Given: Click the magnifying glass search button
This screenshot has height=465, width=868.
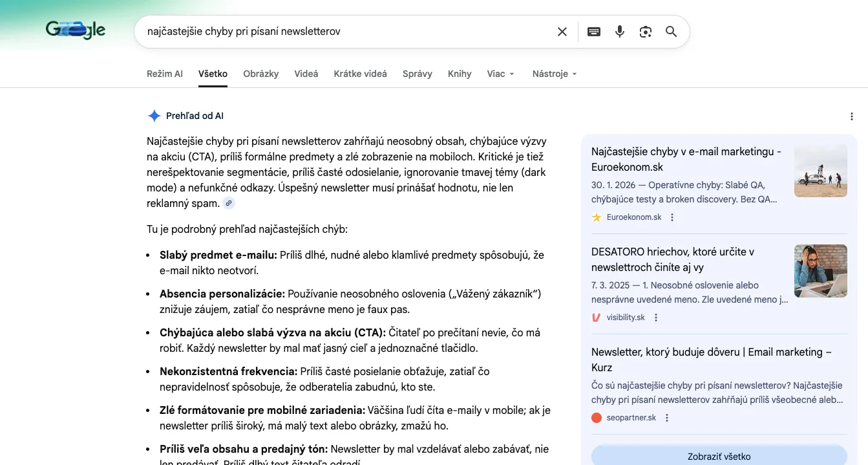Looking at the screenshot, I should pos(671,32).
